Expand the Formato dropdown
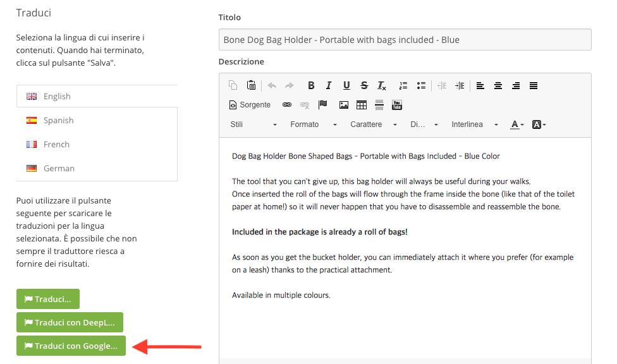Image resolution: width=617 pixels, height=364 pixels. click(x=314, y=124)
